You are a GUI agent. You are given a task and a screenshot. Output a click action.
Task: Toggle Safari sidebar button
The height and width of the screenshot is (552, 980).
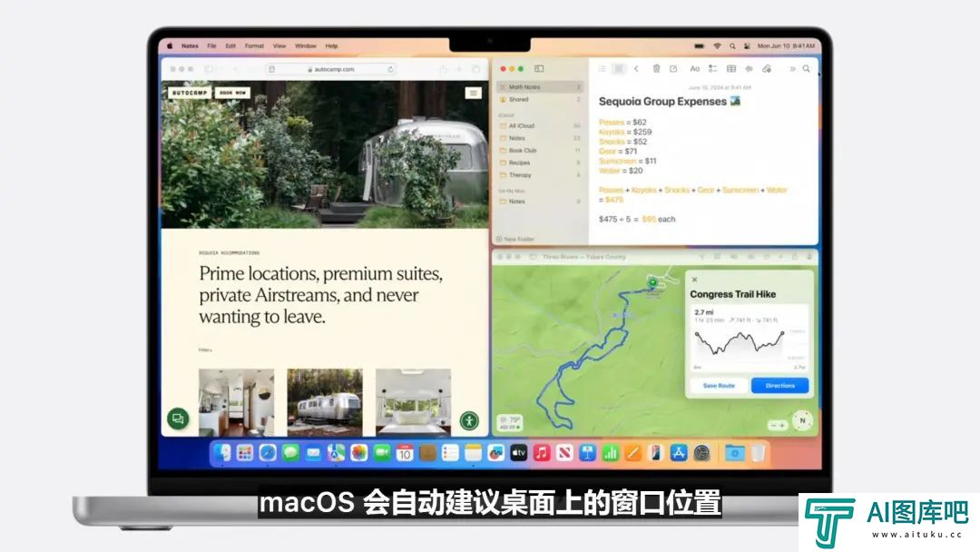[210, 69]
